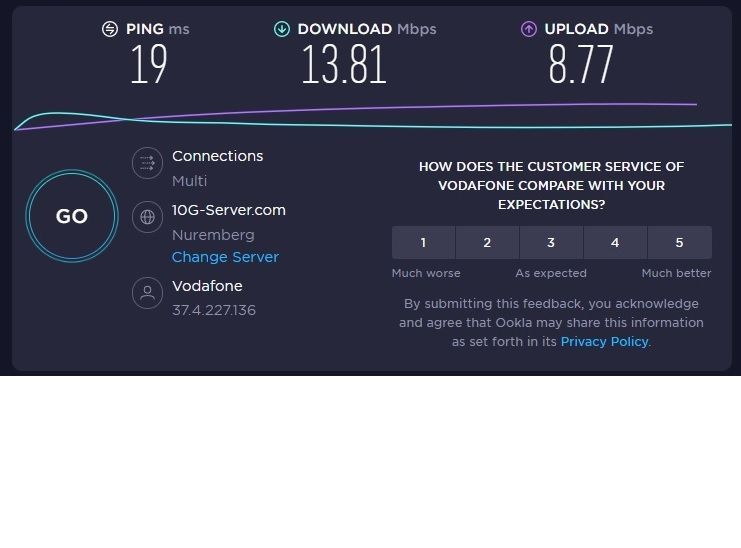This screenshot has width=741, height=548.
Task: Click the 8.77 upload speed value
Action: tap(580, 66)
